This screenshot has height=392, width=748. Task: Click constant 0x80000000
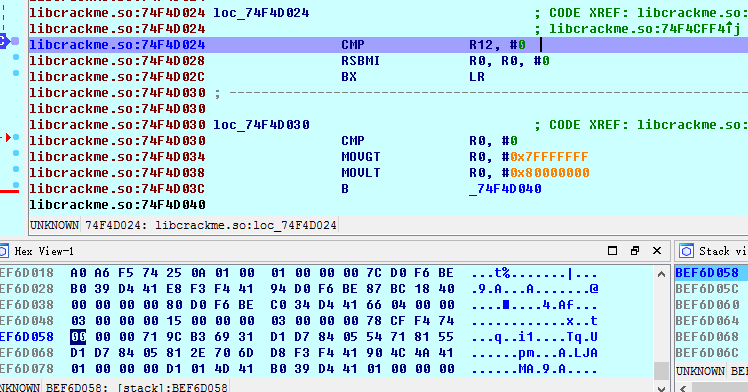[549, 173]
